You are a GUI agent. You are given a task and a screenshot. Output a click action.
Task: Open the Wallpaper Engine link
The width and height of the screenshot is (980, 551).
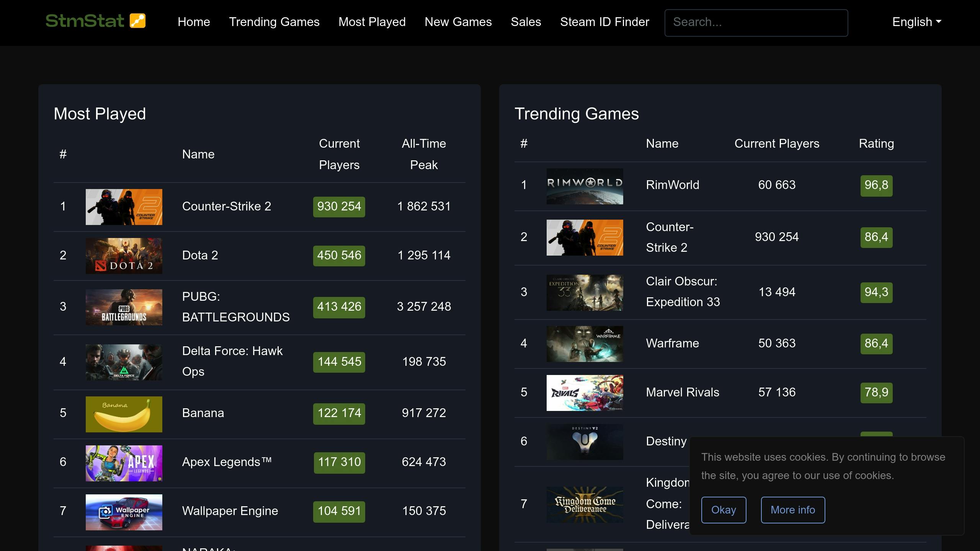(230, 511)
